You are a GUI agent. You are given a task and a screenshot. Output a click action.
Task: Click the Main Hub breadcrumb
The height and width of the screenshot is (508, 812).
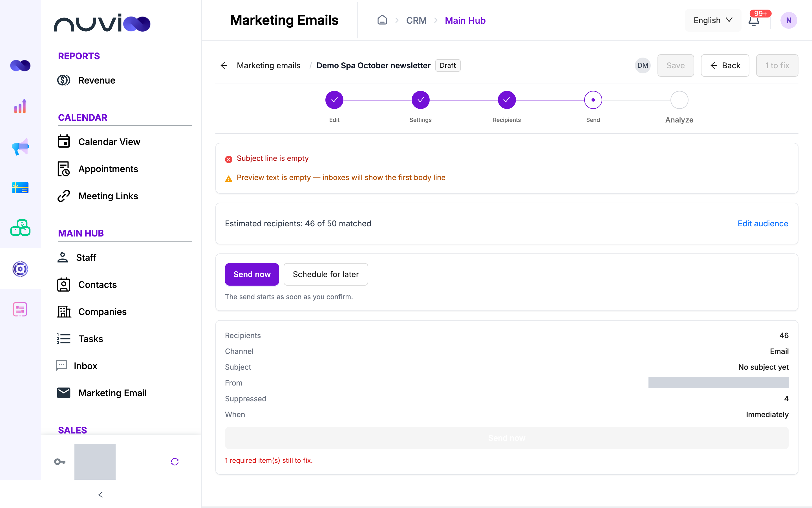(465, 21)
